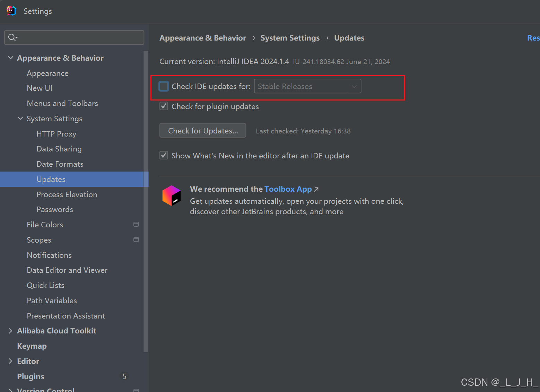The width and height of the screenshot is (540, 392).
Task: Click the Settings window title
Action: [38, 11]
